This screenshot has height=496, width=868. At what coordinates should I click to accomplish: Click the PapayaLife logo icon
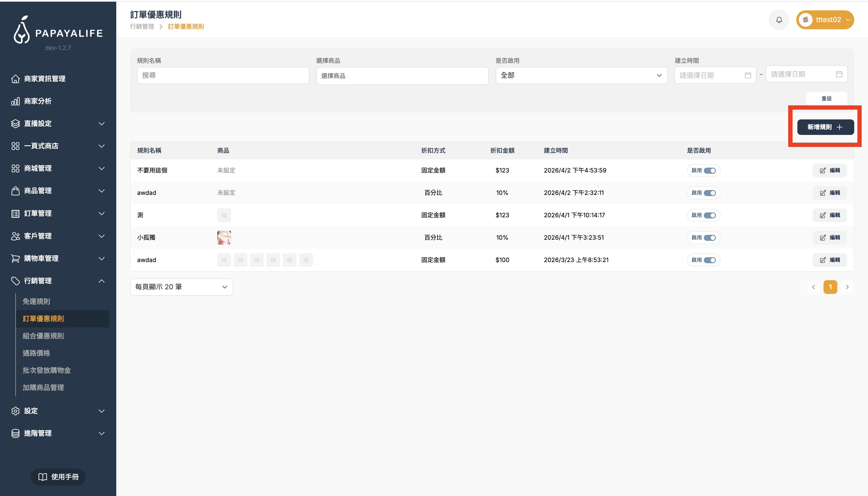click(22, 30)
